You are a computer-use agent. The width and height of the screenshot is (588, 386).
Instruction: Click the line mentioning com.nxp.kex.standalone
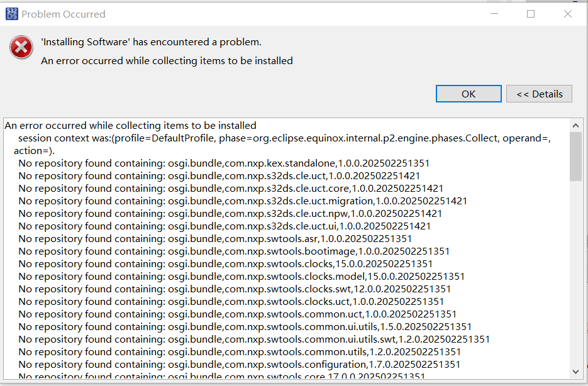(x=224, y=163)
